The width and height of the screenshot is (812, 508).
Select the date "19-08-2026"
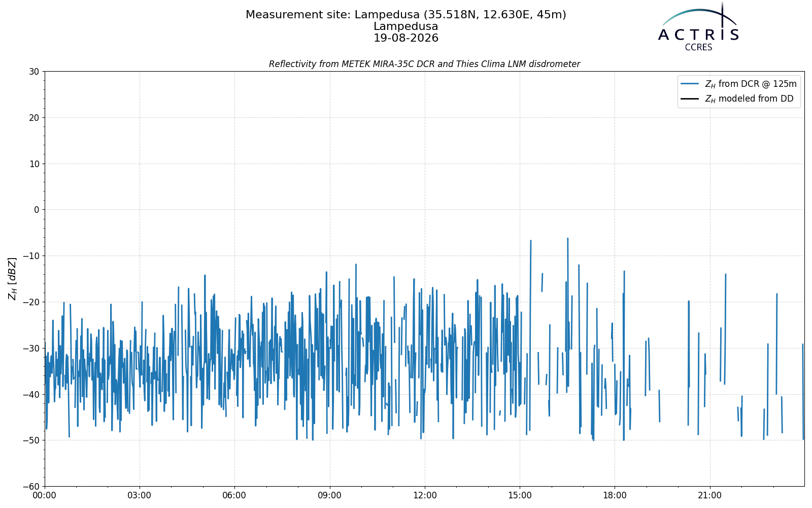pyautogui.click(x=406, y=38)
